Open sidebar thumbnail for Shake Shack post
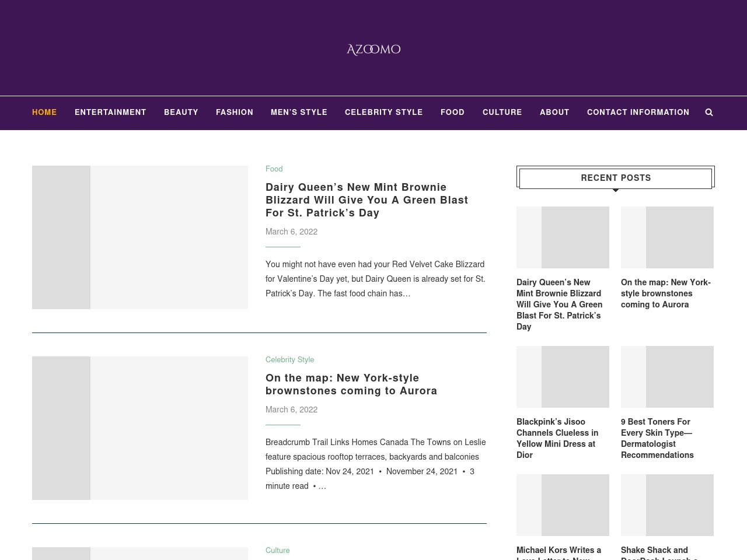The width and height of the screenshot is (747, 560). (x=667, y=505)
